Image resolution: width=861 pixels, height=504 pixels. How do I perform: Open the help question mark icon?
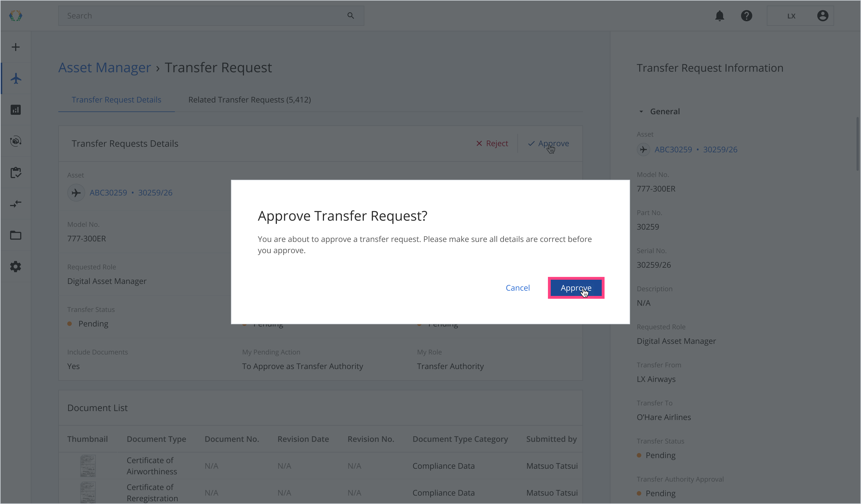[747, 16]
